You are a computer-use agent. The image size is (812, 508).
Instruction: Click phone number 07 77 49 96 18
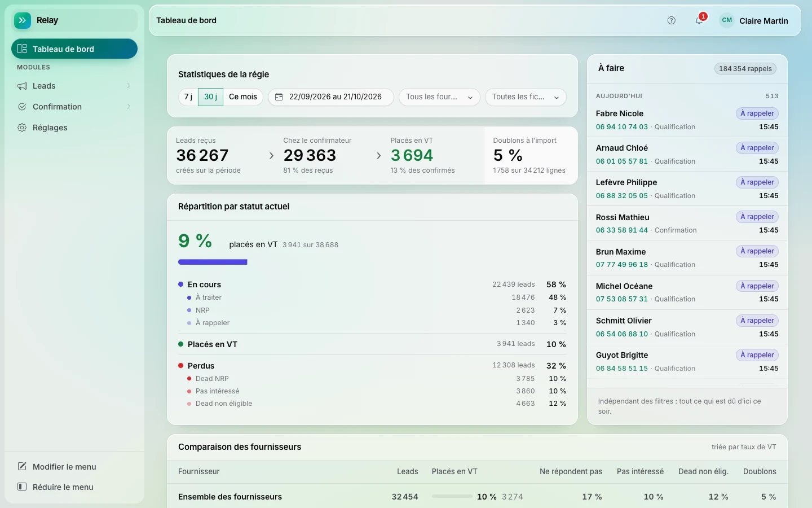[621, 265]
